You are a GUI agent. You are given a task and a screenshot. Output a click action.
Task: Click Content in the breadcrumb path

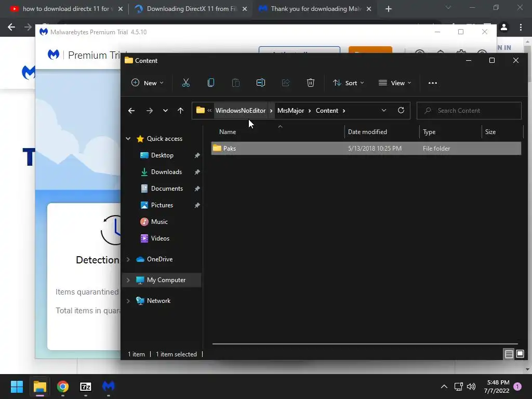click(327, 111)
